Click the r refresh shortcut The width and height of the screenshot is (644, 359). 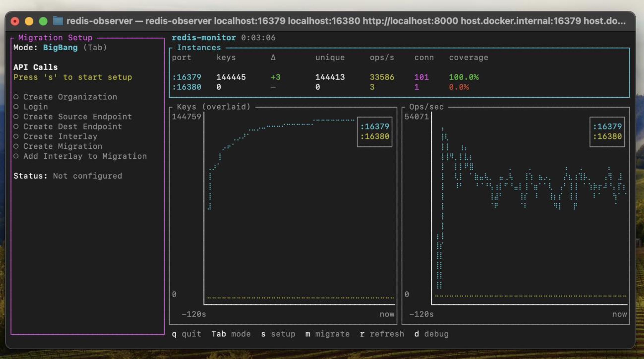coord(382,334)
